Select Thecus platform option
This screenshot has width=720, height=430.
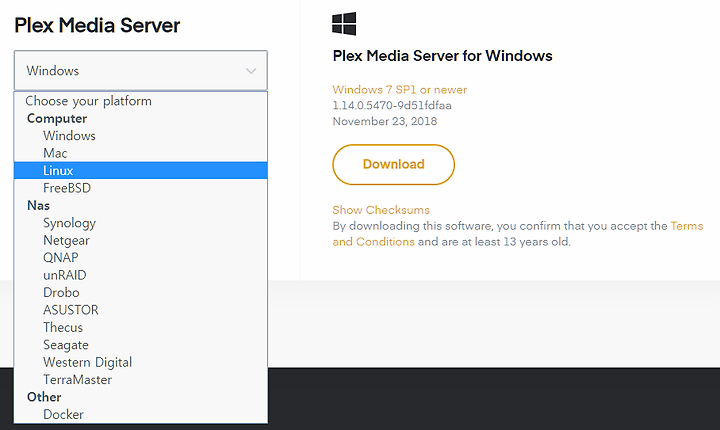(141, 328)
